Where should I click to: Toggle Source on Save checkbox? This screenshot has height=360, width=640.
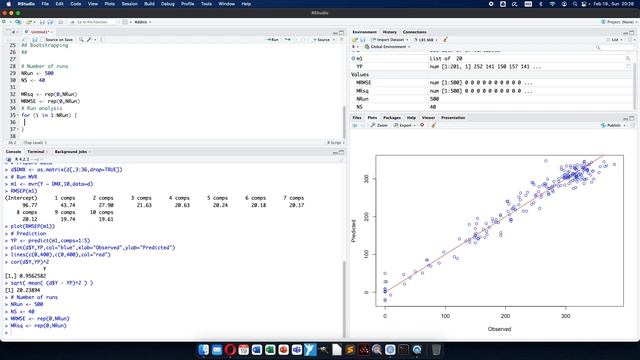[42, 40]
